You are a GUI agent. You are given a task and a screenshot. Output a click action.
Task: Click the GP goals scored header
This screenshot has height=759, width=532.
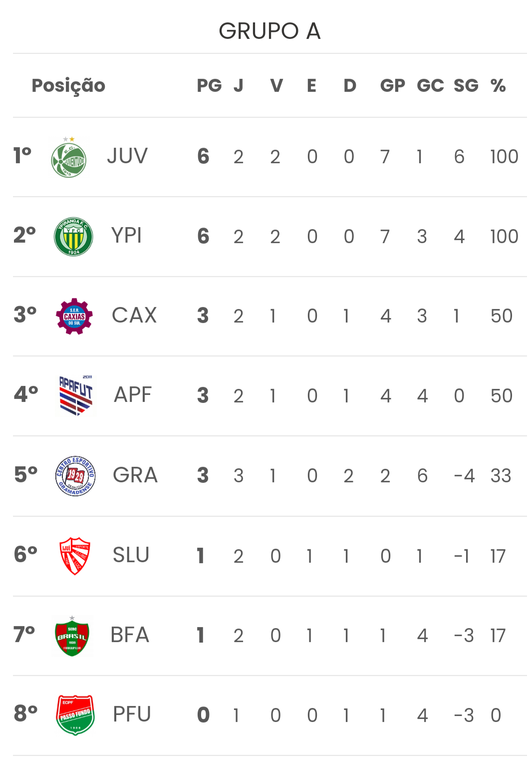pos(392,85)
